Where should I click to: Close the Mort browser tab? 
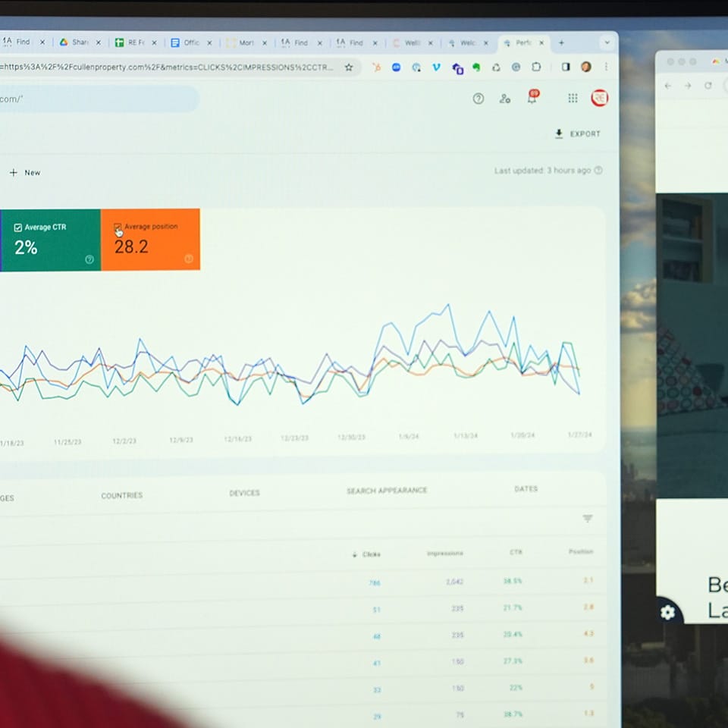(265, 42)
